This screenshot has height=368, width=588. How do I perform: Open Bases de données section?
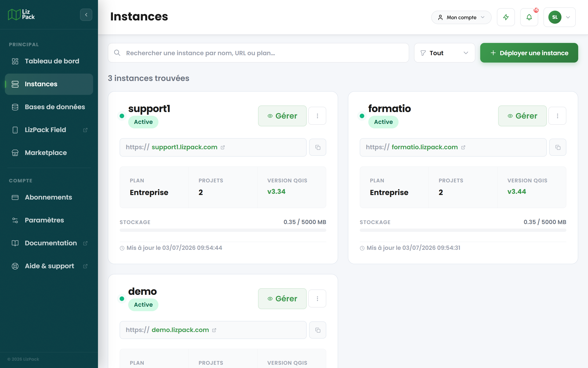(49, 107)
